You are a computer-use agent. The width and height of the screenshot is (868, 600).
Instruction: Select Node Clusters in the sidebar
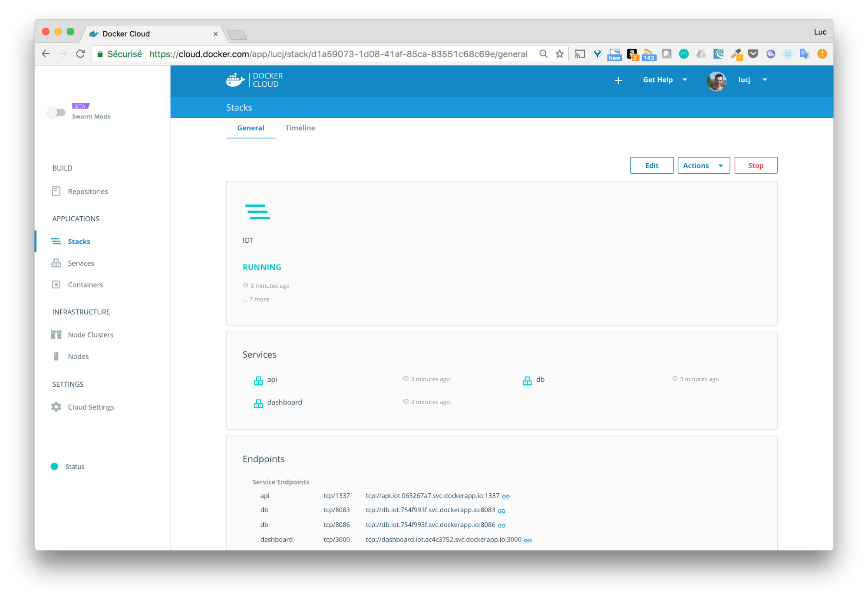(x=90, y=334)
